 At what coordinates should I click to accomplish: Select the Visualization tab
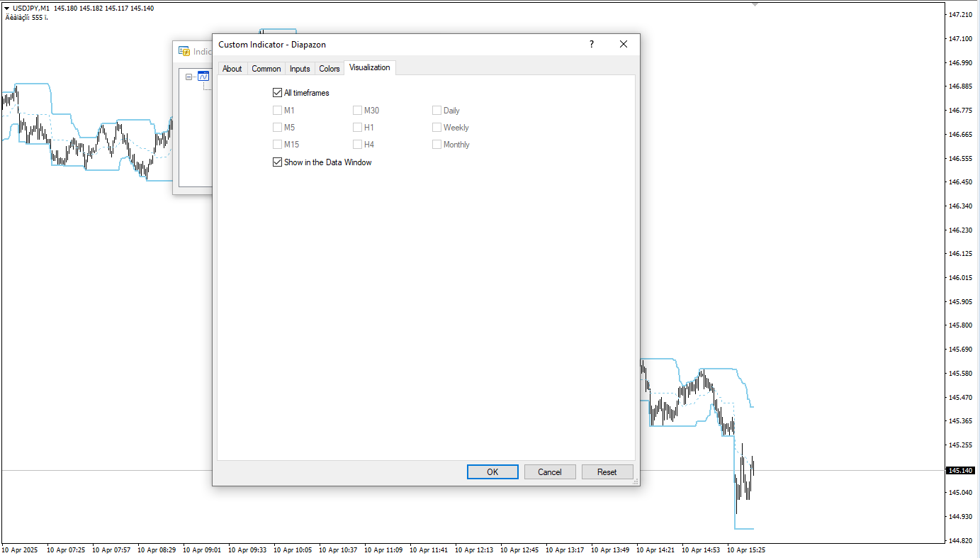point(369,67)
